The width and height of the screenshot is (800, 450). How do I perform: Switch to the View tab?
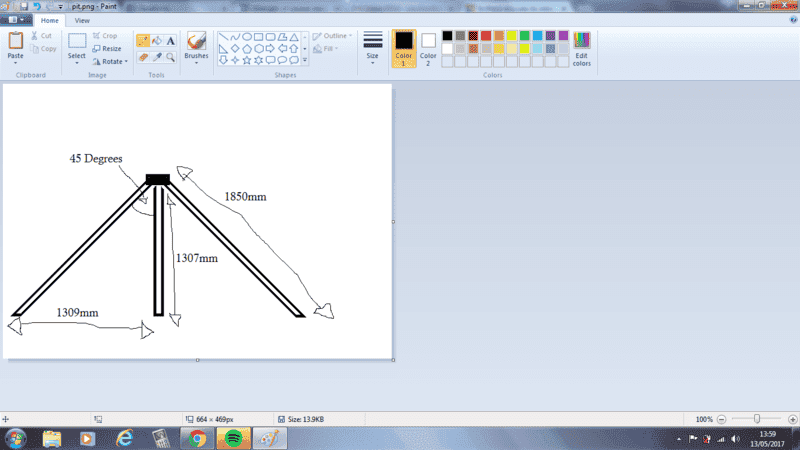pyautogui.click(x=82, y=20)
